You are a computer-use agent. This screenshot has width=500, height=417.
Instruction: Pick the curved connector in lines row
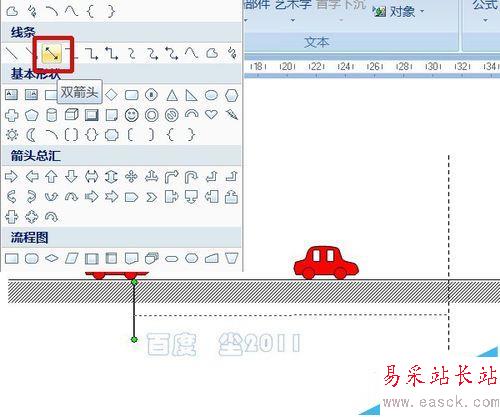coord(132,53)
